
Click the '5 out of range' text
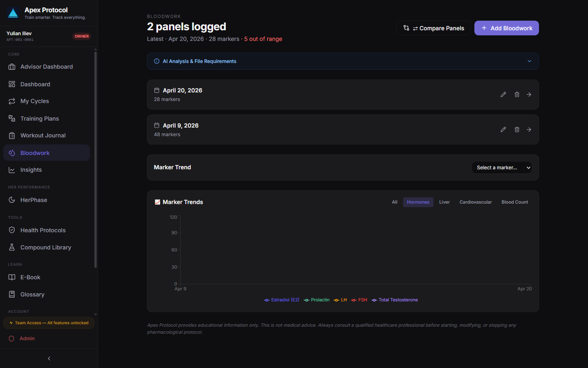[263, 39]
